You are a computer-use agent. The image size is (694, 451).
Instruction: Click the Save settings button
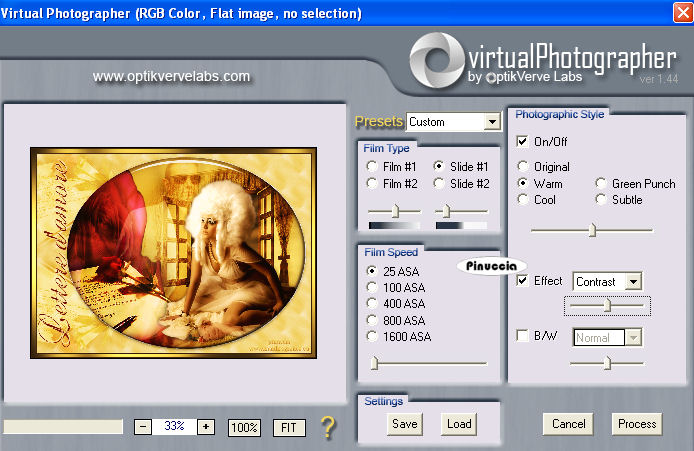pos(405,424)
